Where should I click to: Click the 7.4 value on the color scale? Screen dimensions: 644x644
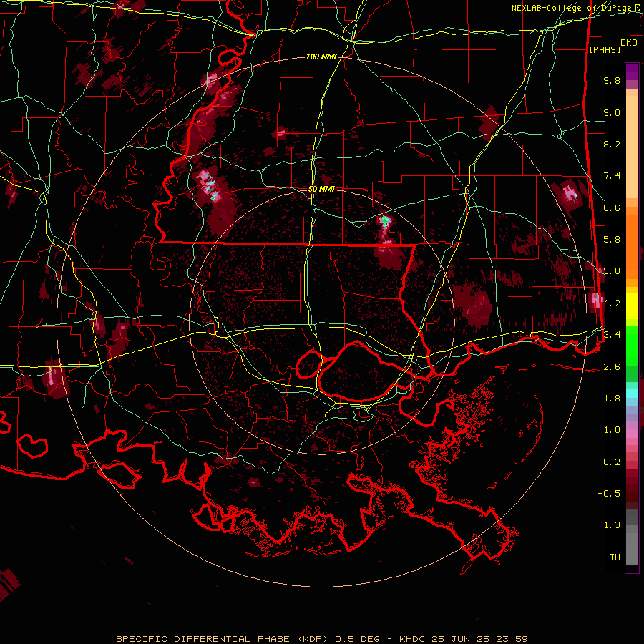pos(612,176)
